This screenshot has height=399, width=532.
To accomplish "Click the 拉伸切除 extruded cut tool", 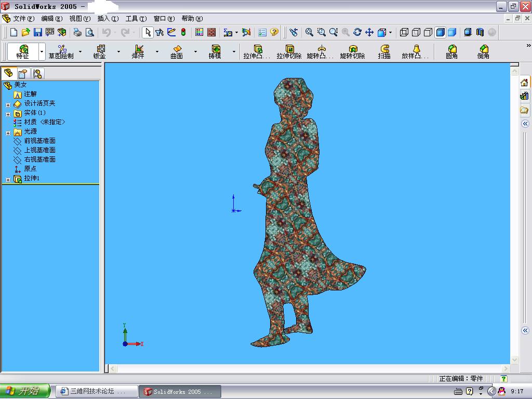I will [289, 52].
